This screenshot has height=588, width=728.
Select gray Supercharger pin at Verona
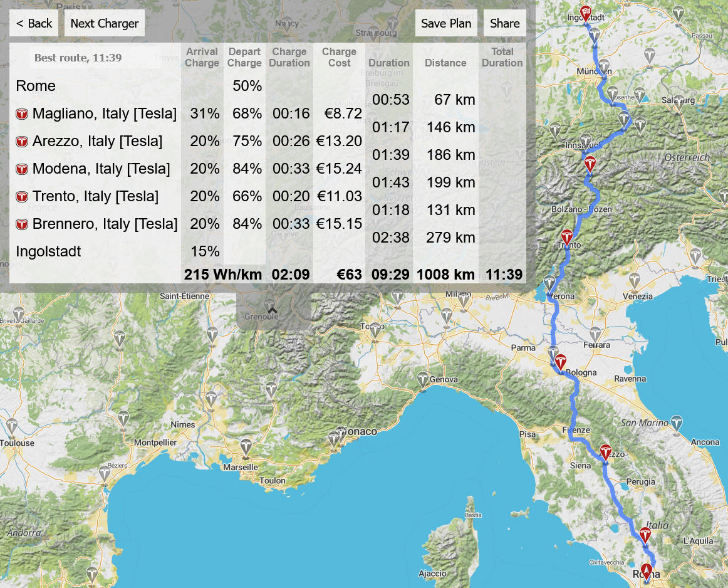549,283
